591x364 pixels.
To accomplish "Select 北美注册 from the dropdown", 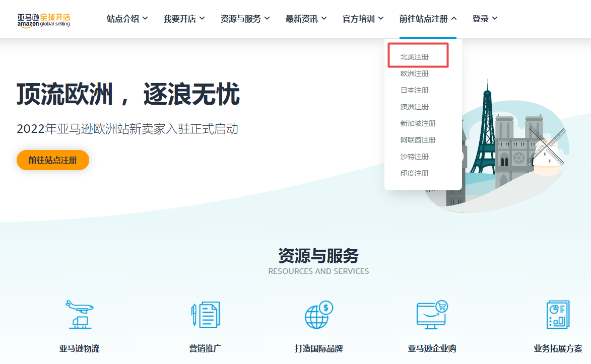I will [x=415, y=57].
